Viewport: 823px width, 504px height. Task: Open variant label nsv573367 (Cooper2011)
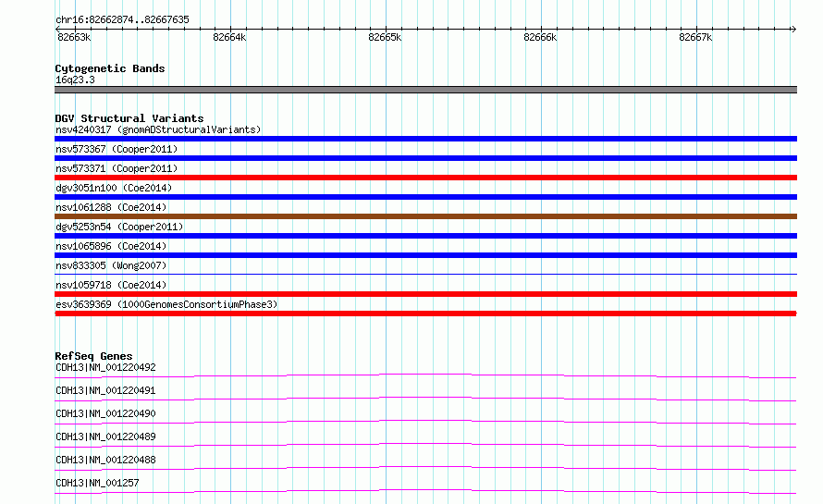coord(117,149)
